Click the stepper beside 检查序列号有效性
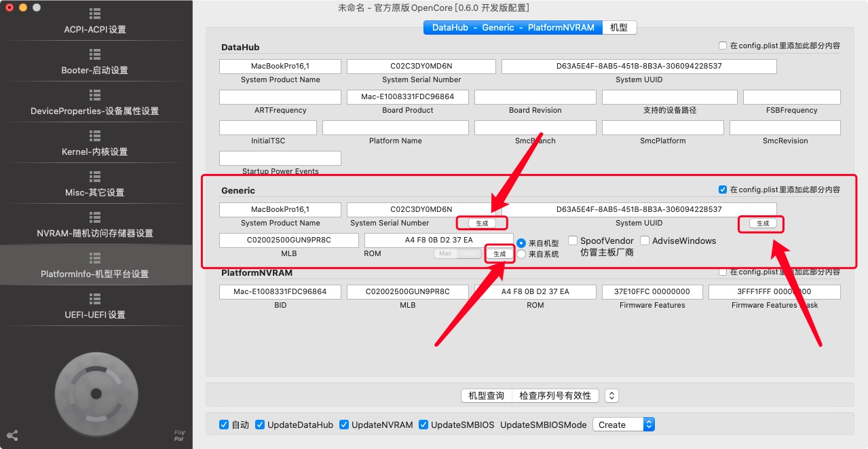The height and width of the screenshot is (449, 868). [611, 395]
